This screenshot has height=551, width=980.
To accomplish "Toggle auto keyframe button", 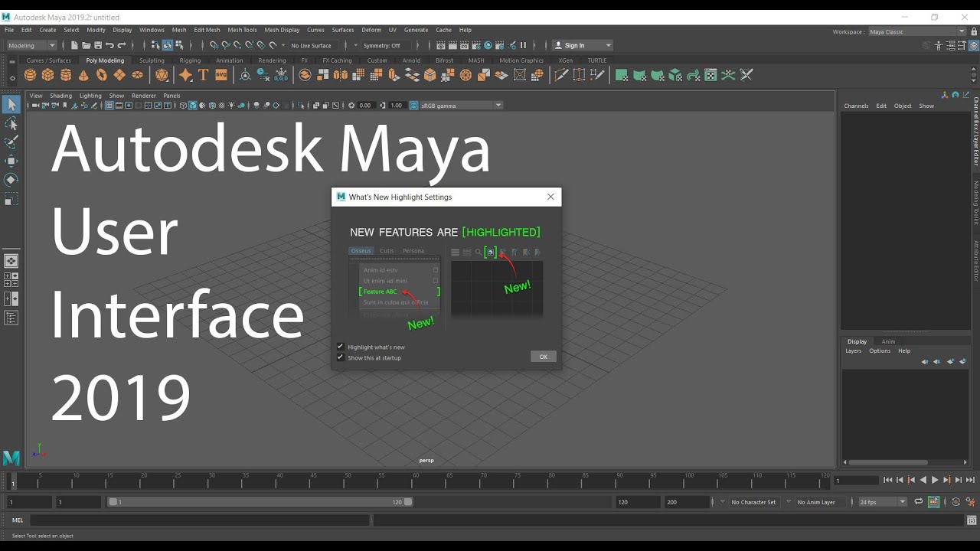I will point(955,502).
